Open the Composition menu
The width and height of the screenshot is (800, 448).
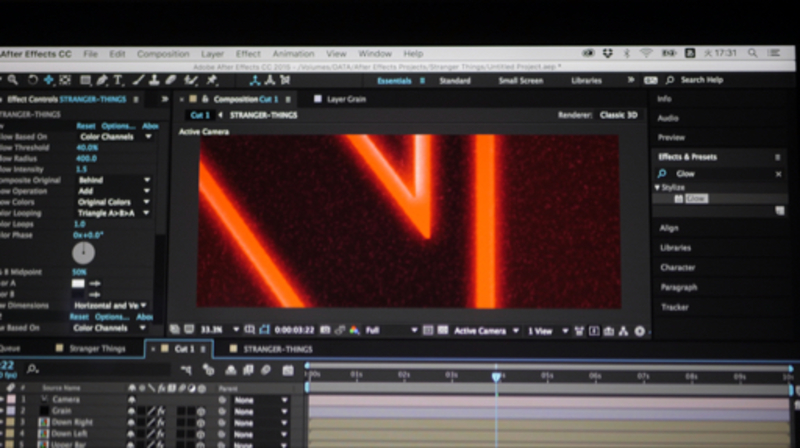163,54
